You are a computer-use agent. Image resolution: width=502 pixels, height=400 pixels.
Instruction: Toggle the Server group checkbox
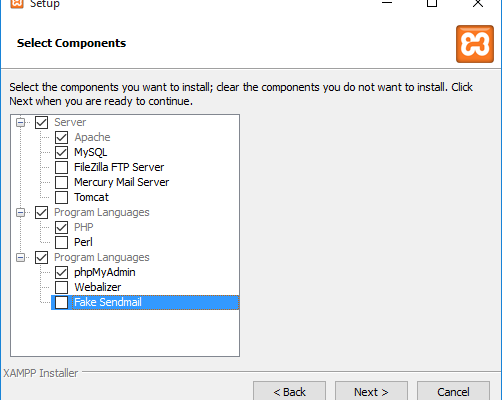42,122
